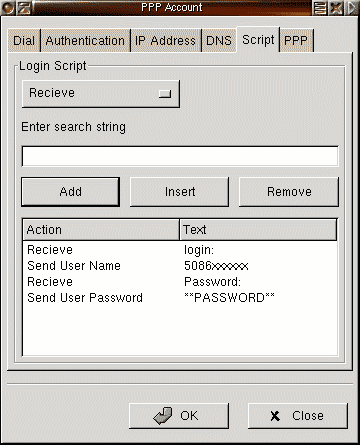Open the Authentication tab
Screen dimensions: 360x445
(85, 41)
